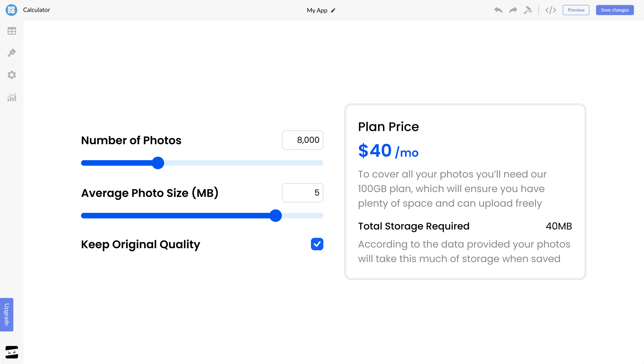
Task: Select the Plan Price heading text
Action: pyautogui.click(x=388, y=127)
